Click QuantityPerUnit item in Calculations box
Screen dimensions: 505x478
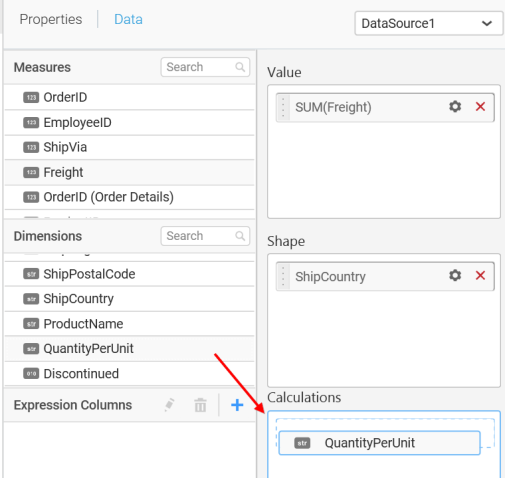[x=379, y=443]
